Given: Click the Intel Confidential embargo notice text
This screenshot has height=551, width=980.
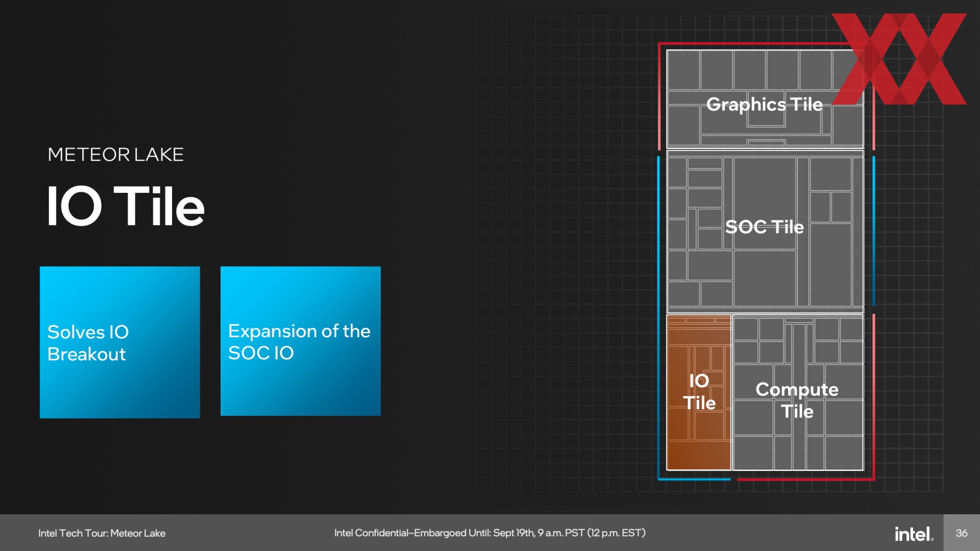Looking at the screenshot, I should [x=490, y=533].
